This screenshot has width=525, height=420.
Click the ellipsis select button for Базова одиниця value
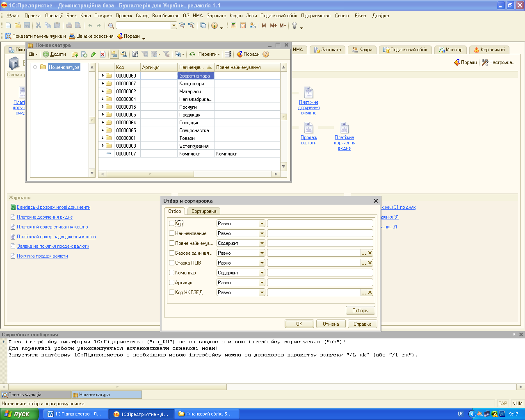pos(364,253)
